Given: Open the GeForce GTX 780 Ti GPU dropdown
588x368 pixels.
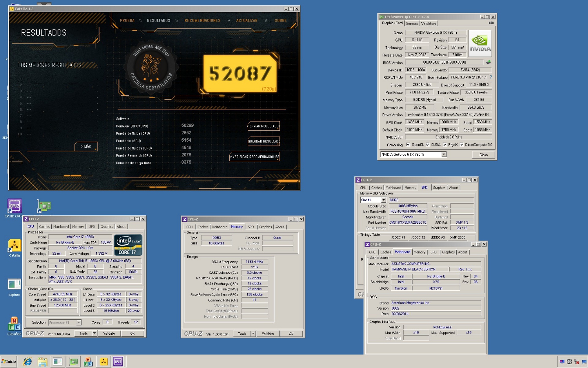Looking at the screenshot, I should (x=444, y=155).
